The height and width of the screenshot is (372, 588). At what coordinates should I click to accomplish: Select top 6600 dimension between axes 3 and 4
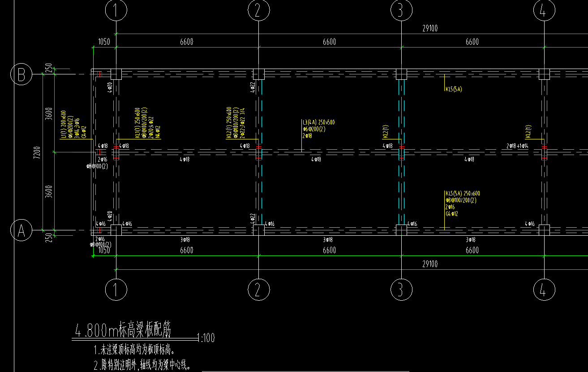(472, 42)
